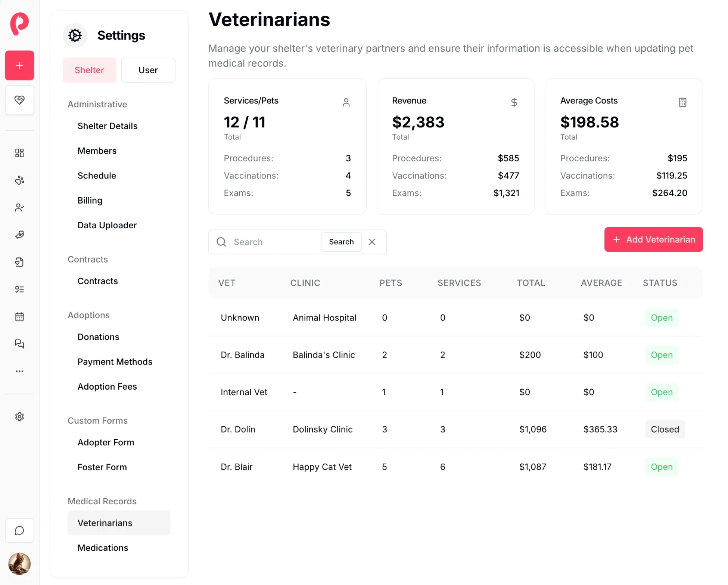
Task: Click the VET column header
Action: [x=227, y=283]
